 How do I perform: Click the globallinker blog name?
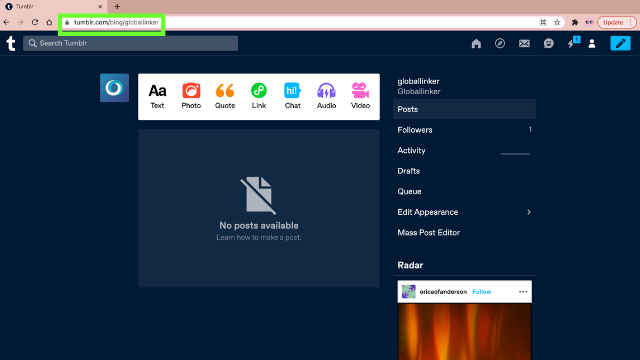(x=418, y=81)
